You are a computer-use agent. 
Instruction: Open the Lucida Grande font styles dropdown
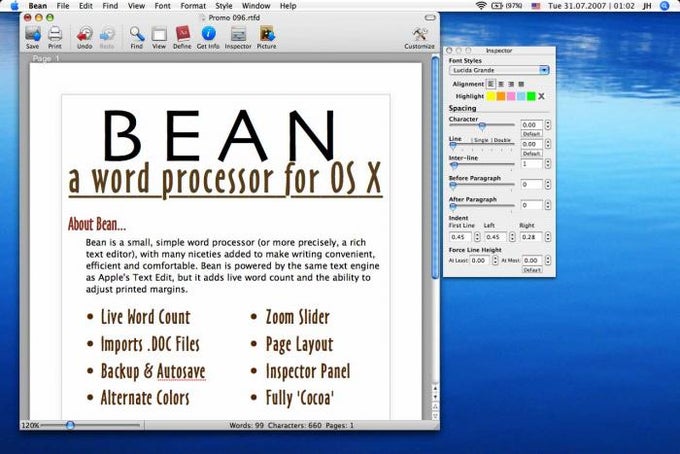click(x=499, y=70)
